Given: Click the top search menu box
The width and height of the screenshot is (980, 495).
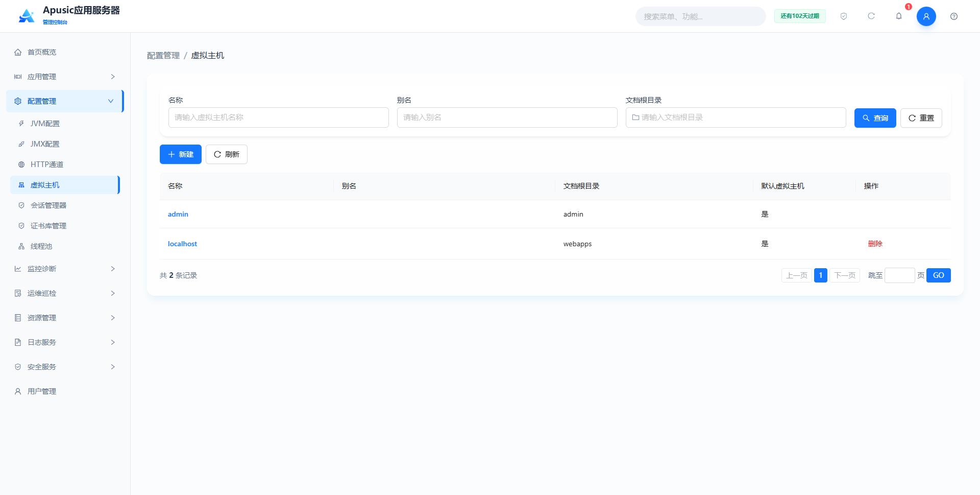Looking at the screenshot, I should coord(700,16).
